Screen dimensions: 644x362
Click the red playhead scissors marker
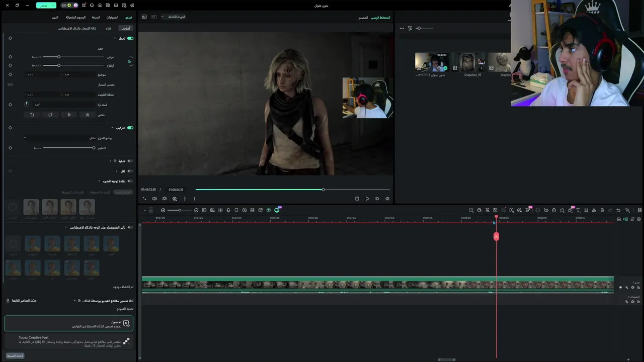pyautogui.click(x=496, y=236)
